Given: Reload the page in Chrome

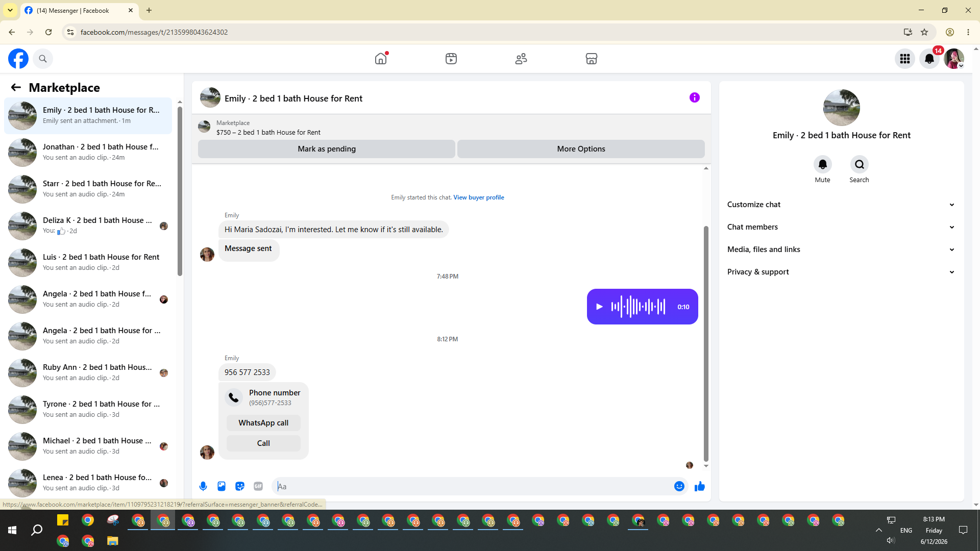Looking at the screenshot, I should click(48, 32).
